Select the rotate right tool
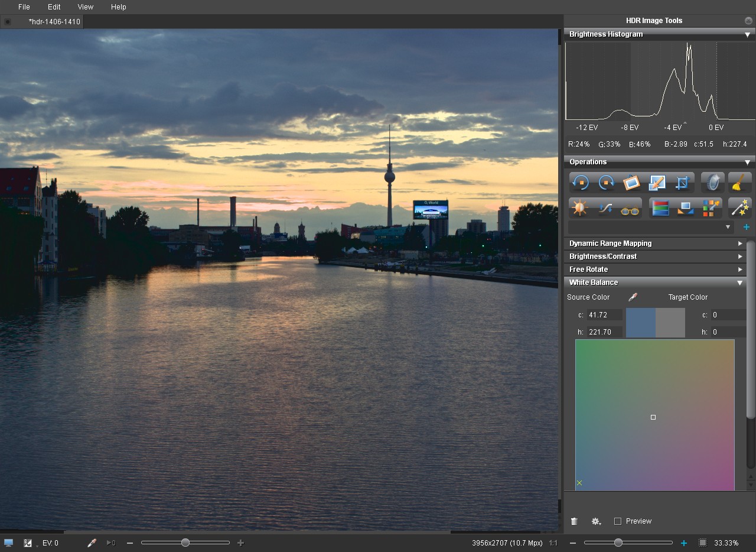This screenshot has width=756, height=552. tap(605, 182)
